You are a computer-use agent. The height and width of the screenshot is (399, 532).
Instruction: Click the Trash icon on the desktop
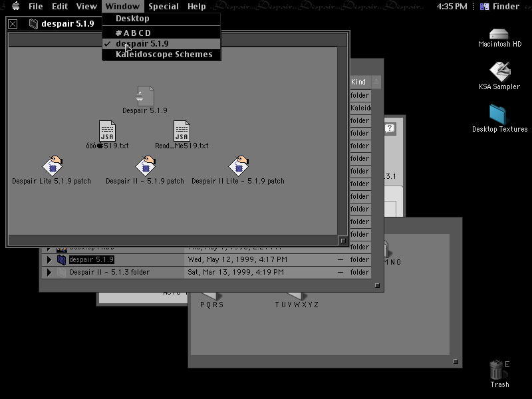pos(497,370)
